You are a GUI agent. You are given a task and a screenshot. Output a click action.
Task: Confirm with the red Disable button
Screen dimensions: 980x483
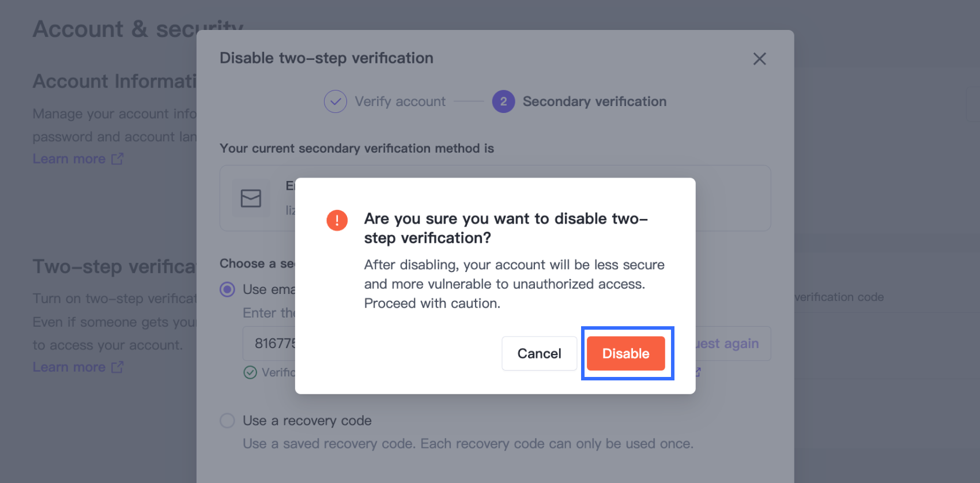625,353
